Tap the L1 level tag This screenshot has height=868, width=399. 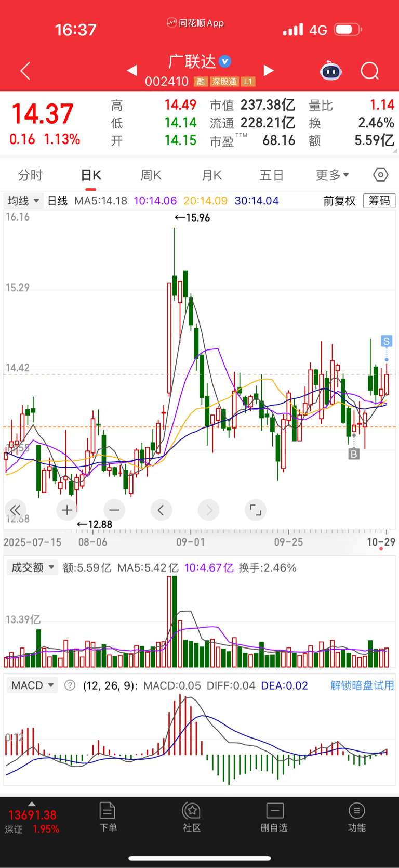tap(248, 82)
